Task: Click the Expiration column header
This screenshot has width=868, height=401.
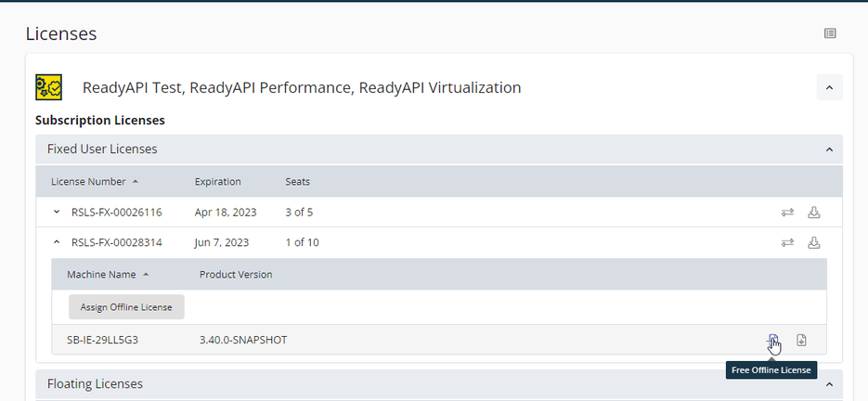Action: coord(217,182)
